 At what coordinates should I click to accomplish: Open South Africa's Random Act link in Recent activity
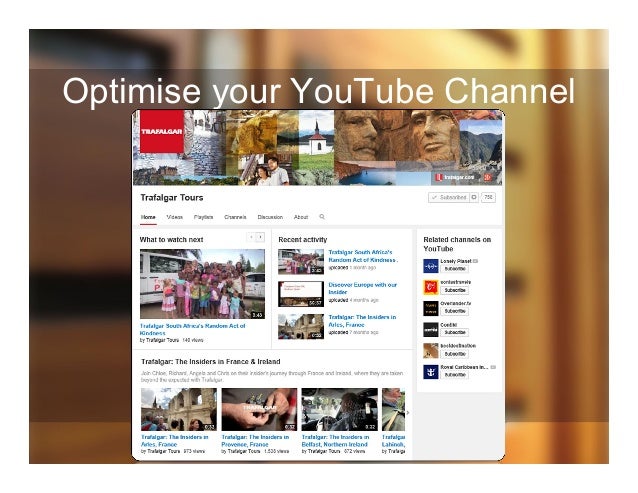tap(363, 256)
